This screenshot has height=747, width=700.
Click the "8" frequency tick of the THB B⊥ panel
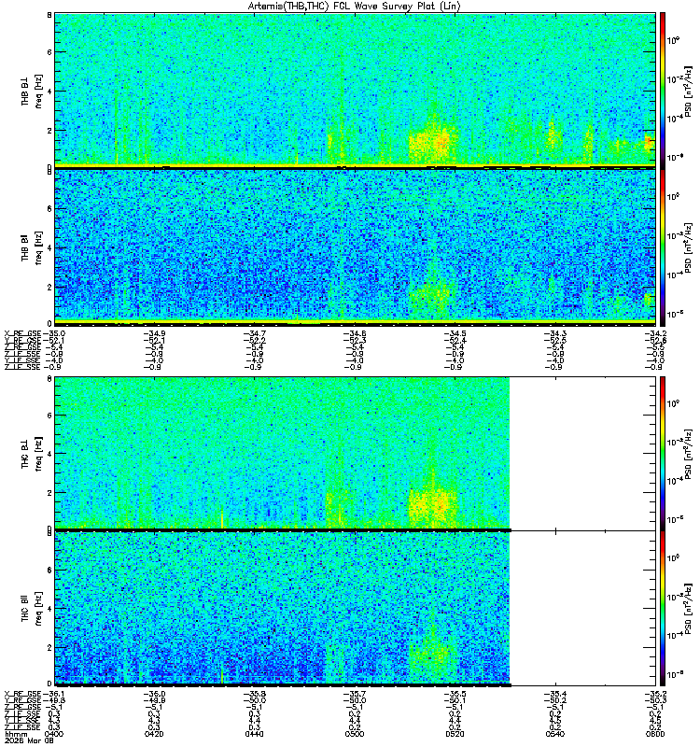49,15
